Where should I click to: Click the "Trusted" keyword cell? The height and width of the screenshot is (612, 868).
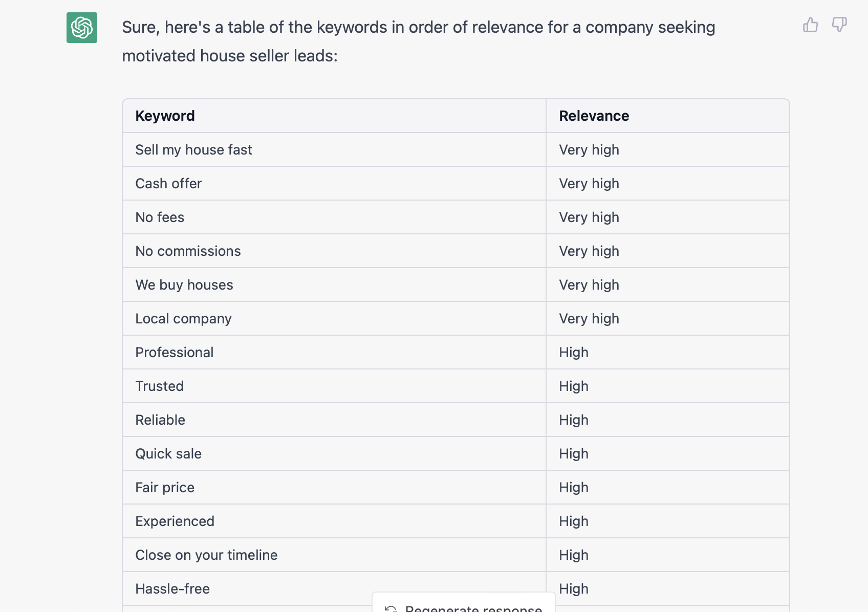pyautogui.click(x=159, y=386)
